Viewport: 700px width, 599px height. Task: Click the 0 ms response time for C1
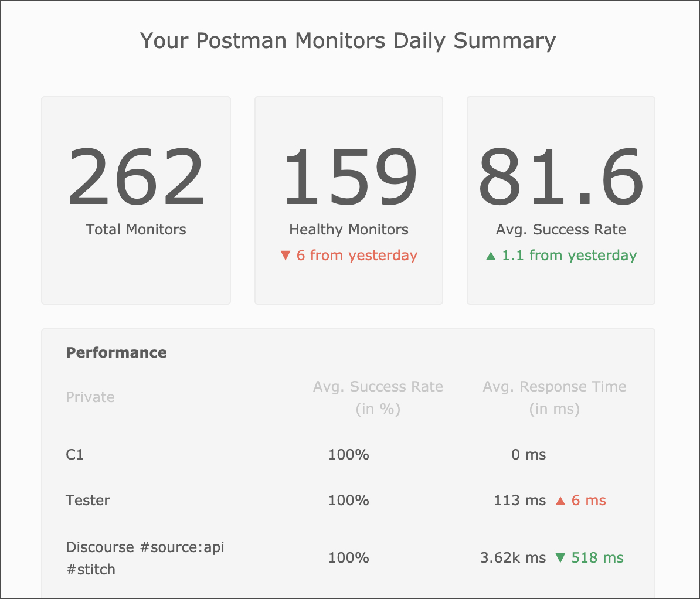click(x=528, y=455)
